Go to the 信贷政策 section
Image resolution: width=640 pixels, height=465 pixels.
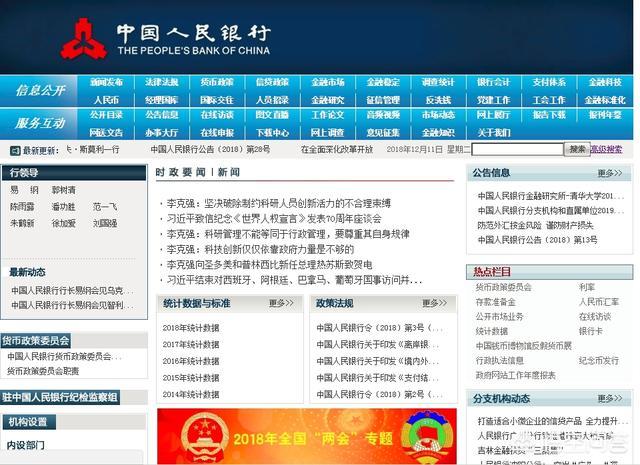click(x=272, y=82)
